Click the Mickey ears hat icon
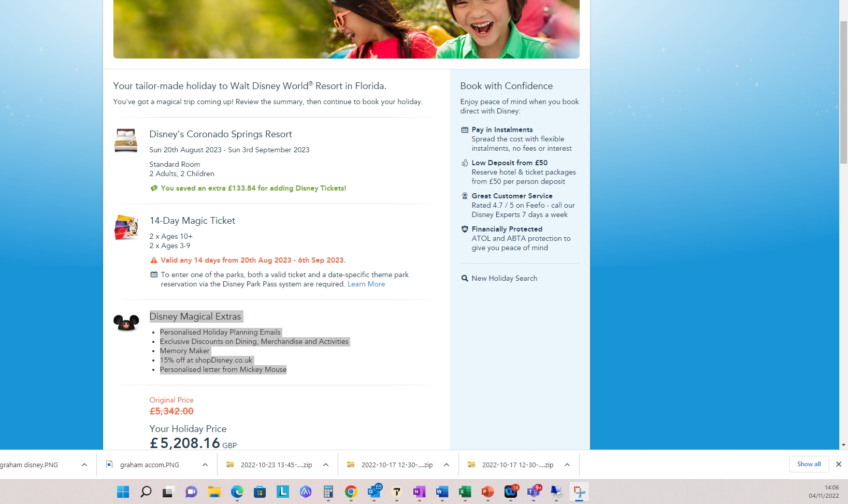This screenshot has height=504, width=848. (126, 323)
